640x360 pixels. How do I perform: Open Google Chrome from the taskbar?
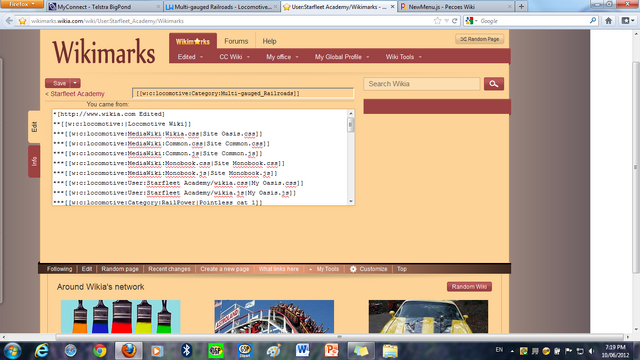[100, 351]
